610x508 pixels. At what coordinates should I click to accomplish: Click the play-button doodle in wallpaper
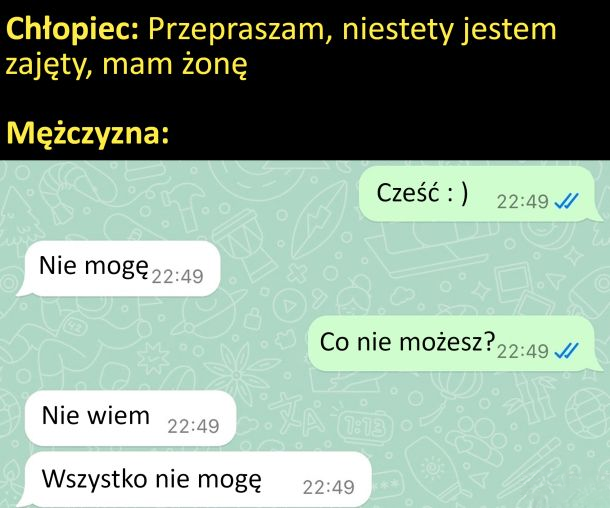(x=289, y=305)
